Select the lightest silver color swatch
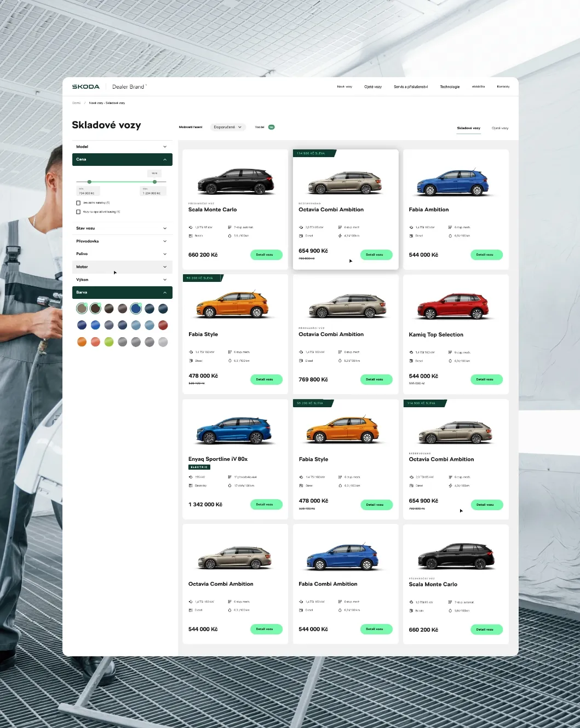Screen dimensions: 580x728 [163, 342]
